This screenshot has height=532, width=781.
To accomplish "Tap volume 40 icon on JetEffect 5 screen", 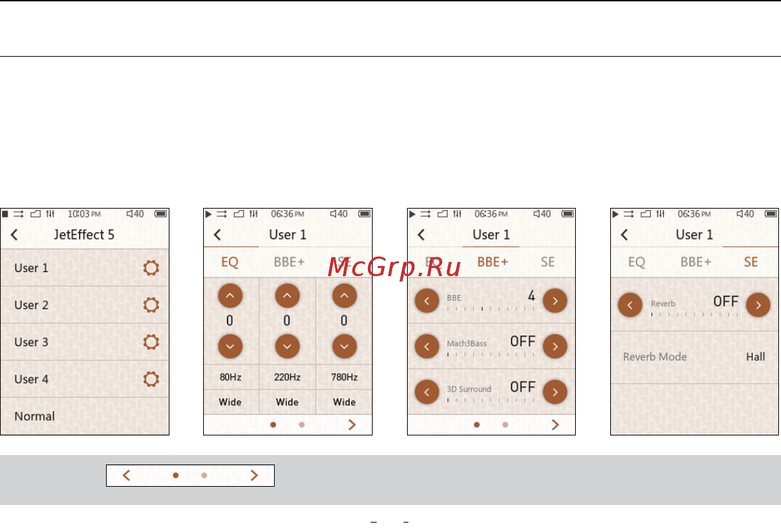I will pos(135,214).
